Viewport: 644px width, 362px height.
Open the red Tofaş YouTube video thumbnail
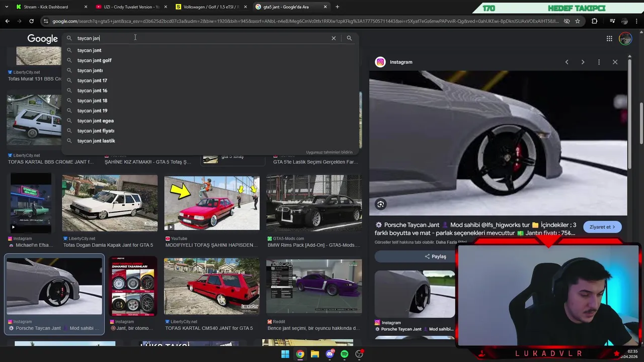click(x=212, y=203)
